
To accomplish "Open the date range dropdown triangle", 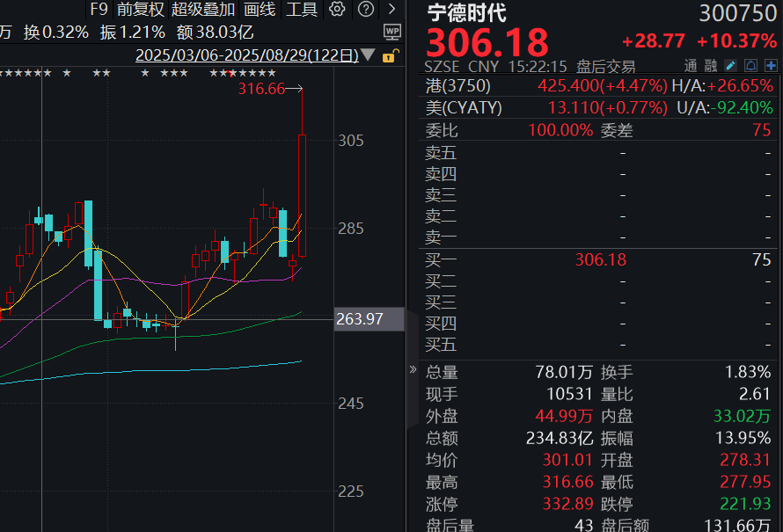I will 368,55.
